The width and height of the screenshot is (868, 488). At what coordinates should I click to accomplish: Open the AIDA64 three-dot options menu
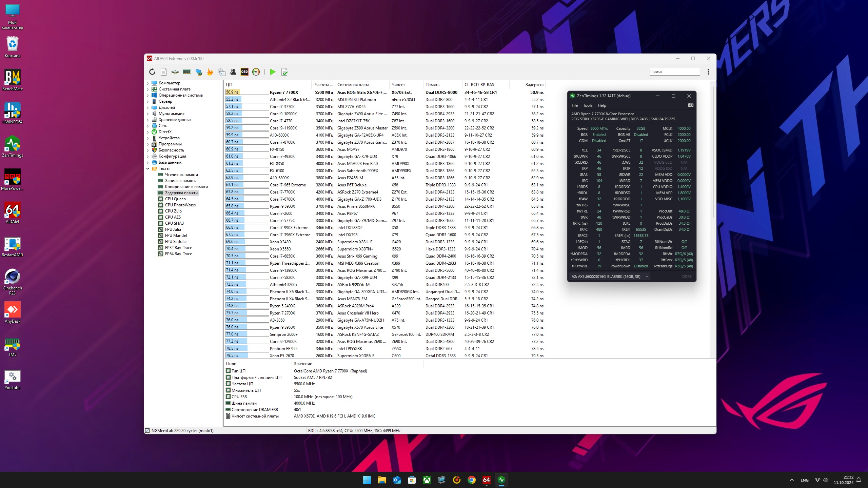(x=708, y=72)
